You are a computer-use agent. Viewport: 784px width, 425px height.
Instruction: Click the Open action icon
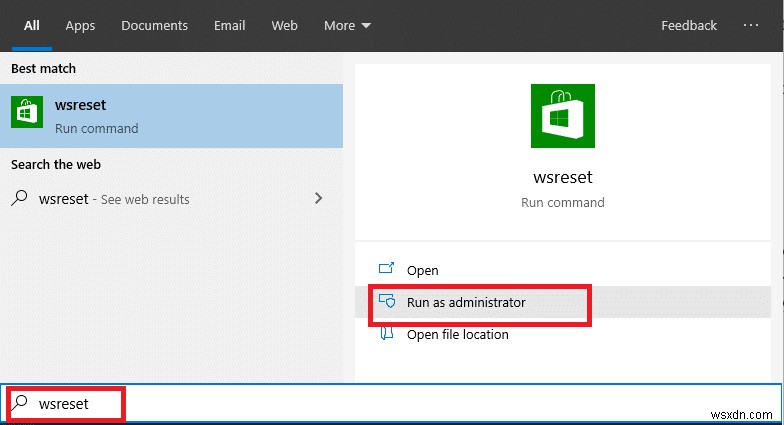387,270
